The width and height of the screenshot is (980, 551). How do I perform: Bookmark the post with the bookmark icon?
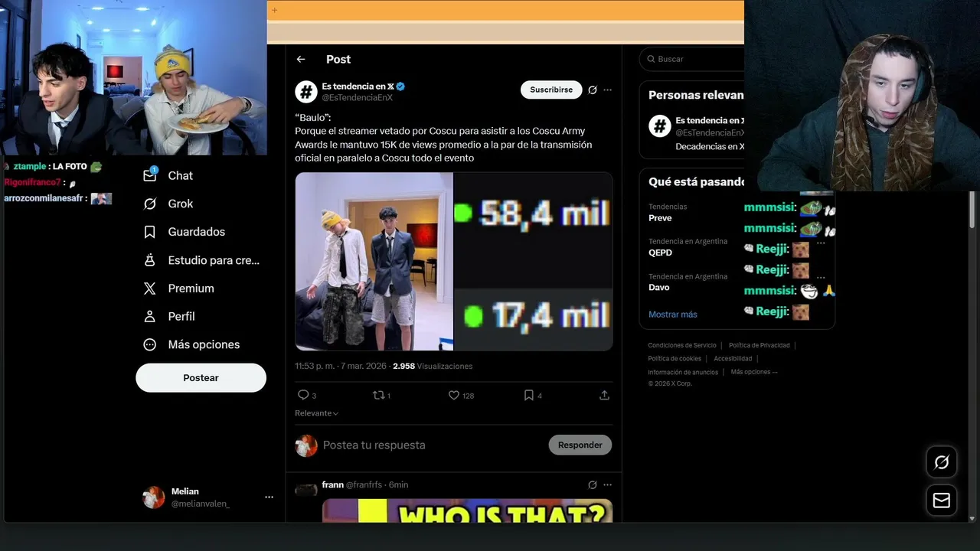tap(528, 395)
